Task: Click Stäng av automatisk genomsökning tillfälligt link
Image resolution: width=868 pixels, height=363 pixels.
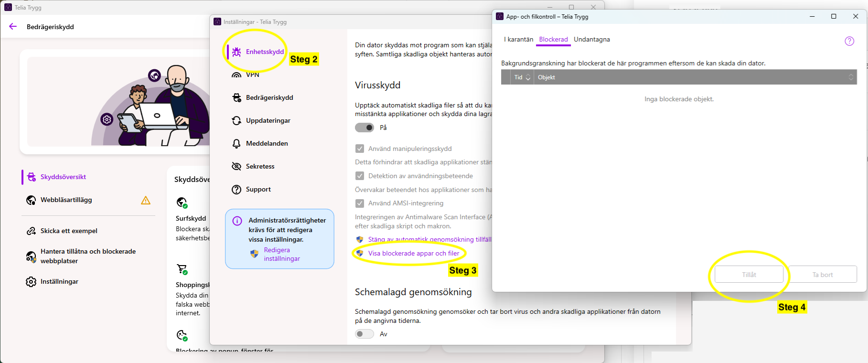Action: coord(429,239)
